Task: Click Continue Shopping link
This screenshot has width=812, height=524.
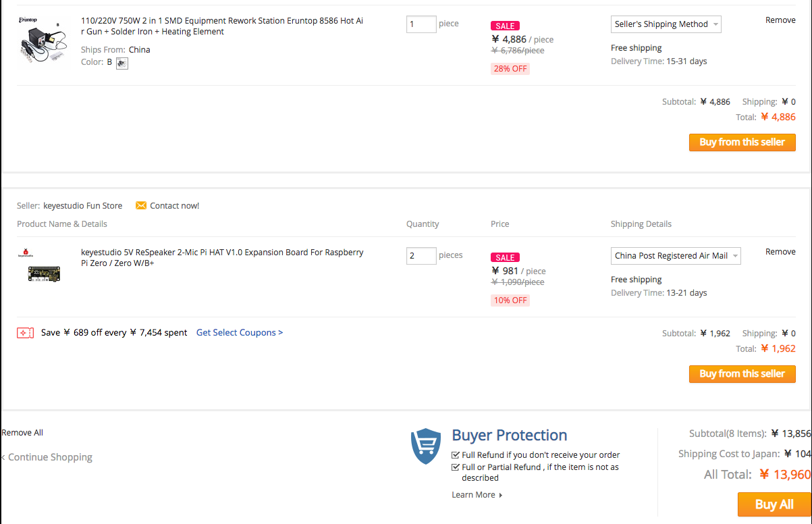Action: [x=49, y=457]
